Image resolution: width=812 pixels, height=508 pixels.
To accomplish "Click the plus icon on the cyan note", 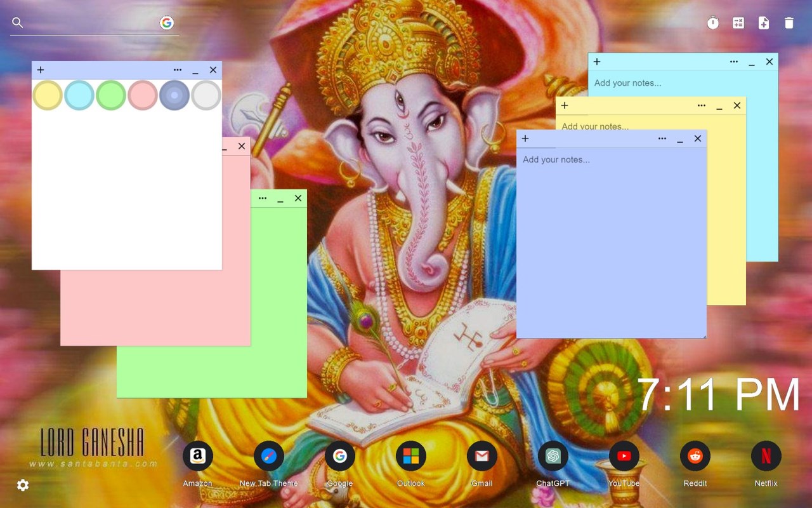I will pyautogui.click(x=597, y=62).
